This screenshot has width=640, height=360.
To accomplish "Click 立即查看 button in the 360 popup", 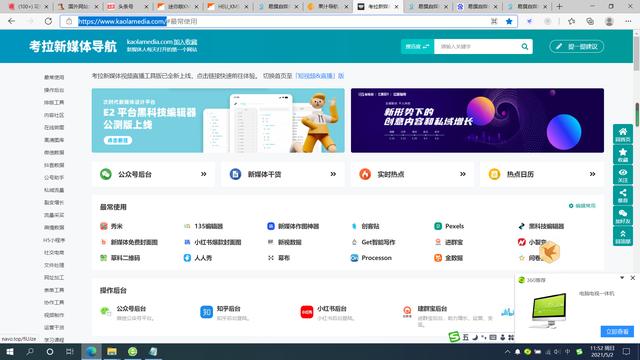I will [617, 331].
